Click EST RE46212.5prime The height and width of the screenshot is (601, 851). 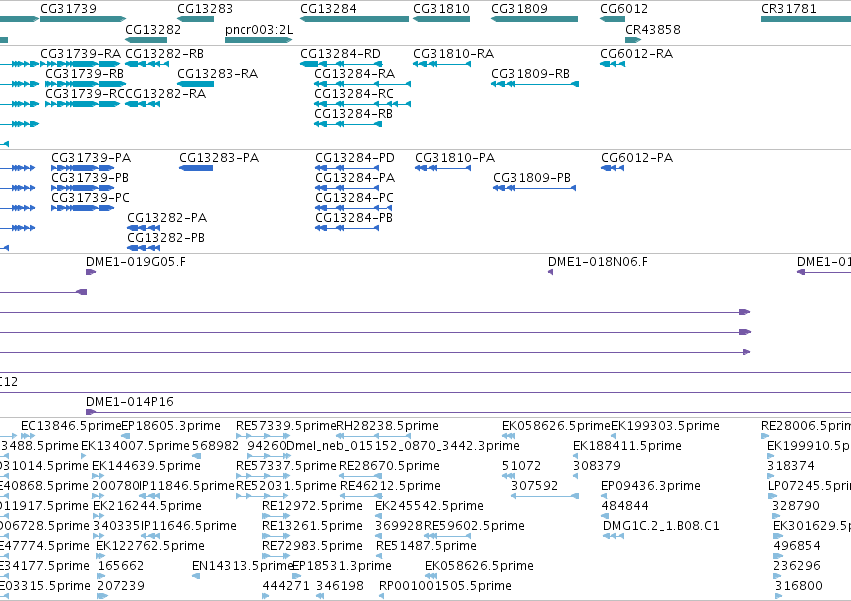tap(360, 496)
